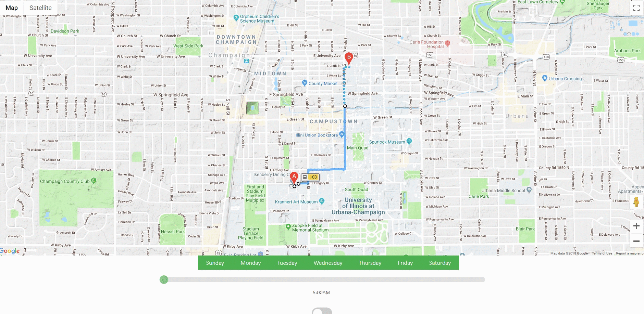Click South Quad label
Image resolution: width=644 pixels, height=314 pixels.
tap(356, 189)
